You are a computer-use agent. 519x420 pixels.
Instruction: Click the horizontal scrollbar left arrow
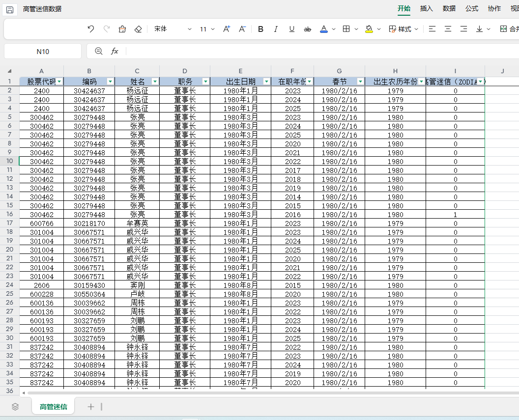click(24, 393)
